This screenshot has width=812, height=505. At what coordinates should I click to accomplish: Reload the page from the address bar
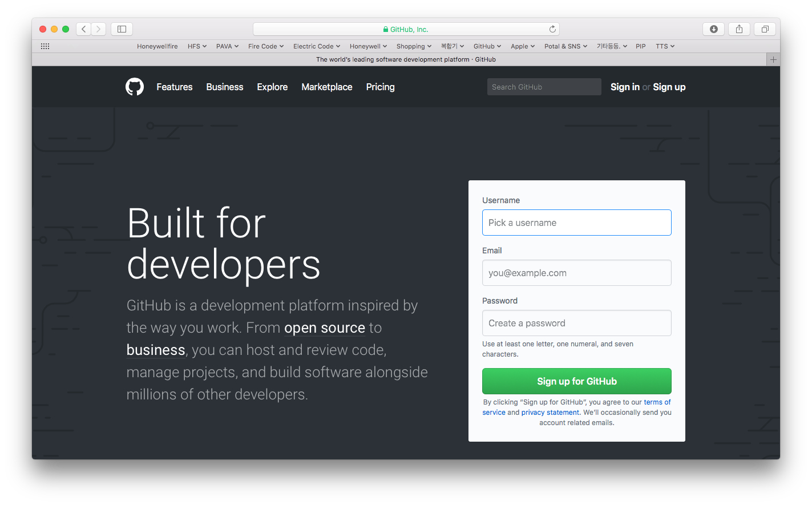coord(552,29)
